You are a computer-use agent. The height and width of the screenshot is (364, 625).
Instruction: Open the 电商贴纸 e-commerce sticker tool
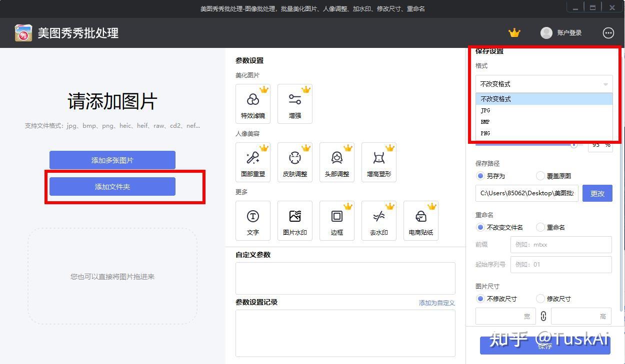pyautogui.click(x=421, y=221)
